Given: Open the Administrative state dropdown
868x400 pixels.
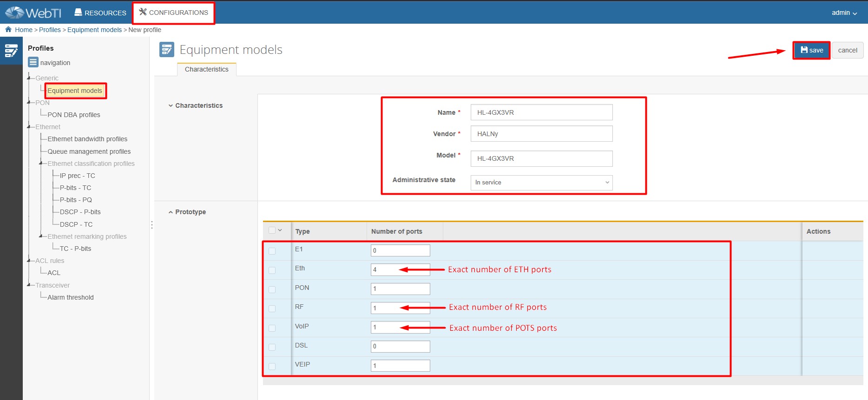Looking at the screenshot, I should (x=541, y=183).
